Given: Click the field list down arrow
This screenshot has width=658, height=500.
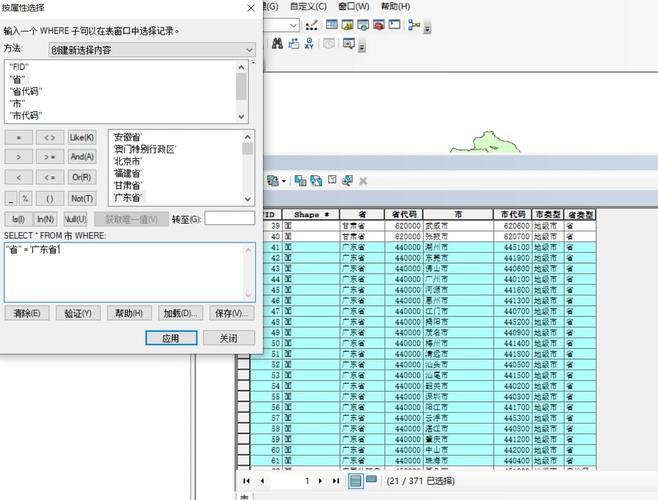Looking at the screenshot, I should pos(241,116).
